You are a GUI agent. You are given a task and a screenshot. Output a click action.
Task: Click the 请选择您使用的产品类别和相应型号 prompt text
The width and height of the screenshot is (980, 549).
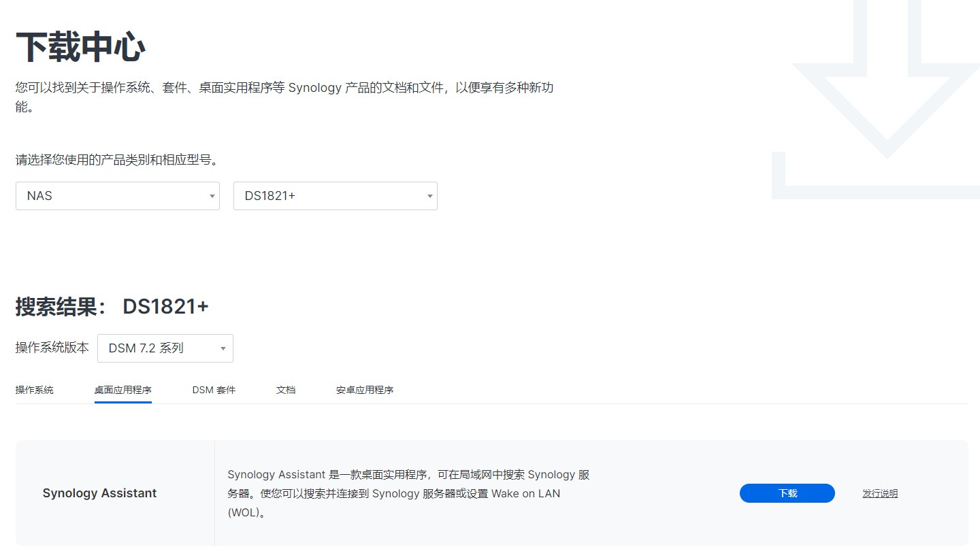pos(116,161)
